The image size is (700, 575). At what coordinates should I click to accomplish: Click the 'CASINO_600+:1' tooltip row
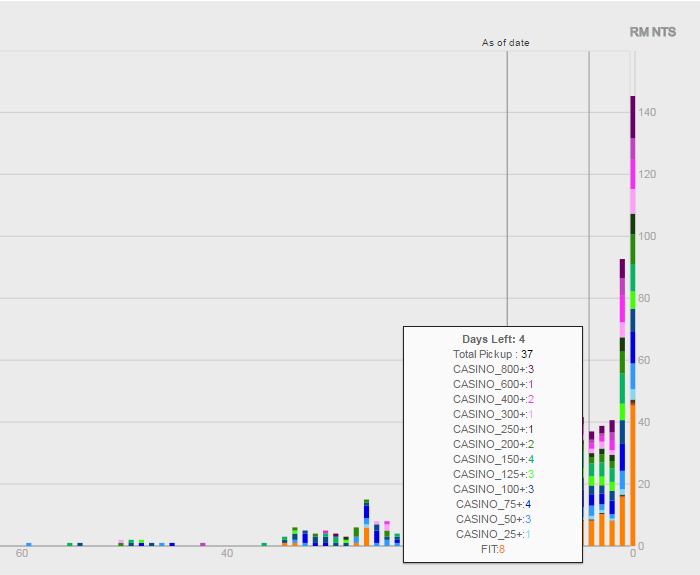click(x=493, y=384)
